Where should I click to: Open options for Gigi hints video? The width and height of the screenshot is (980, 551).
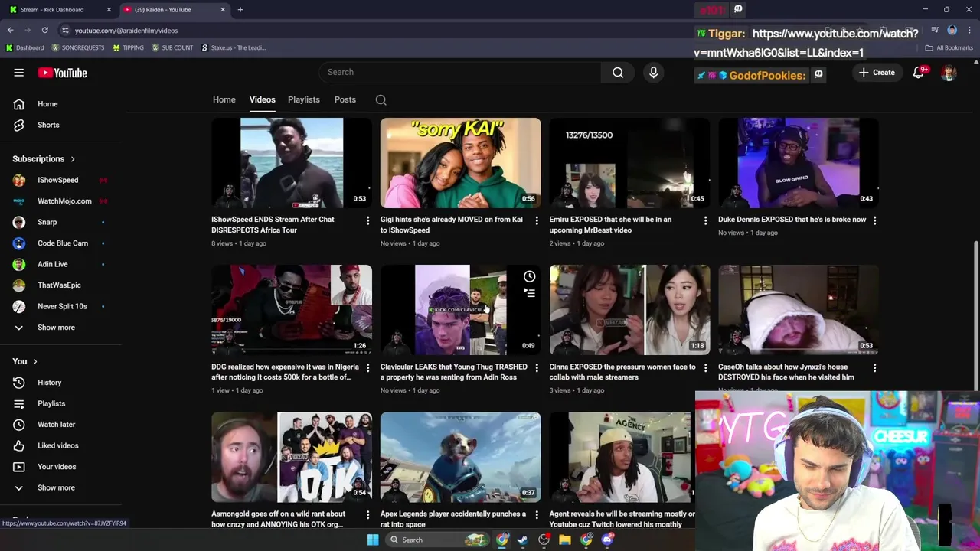(x=537, y=220)
